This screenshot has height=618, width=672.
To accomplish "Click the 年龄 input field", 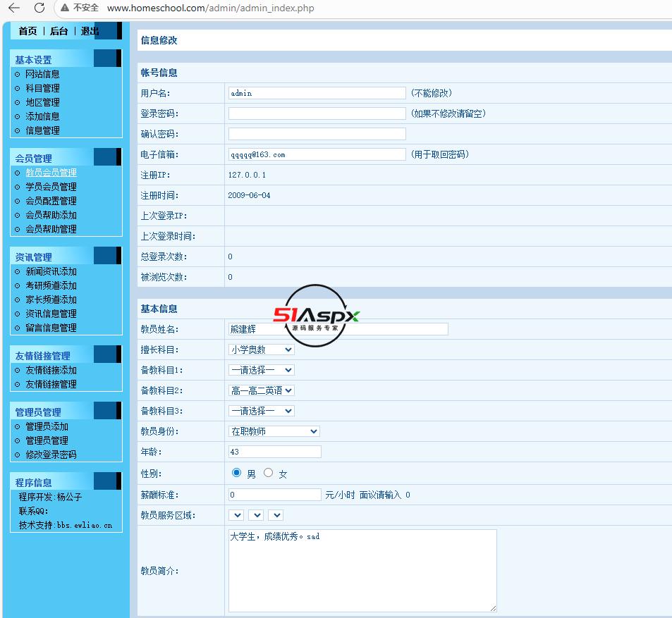I will 275,452.
